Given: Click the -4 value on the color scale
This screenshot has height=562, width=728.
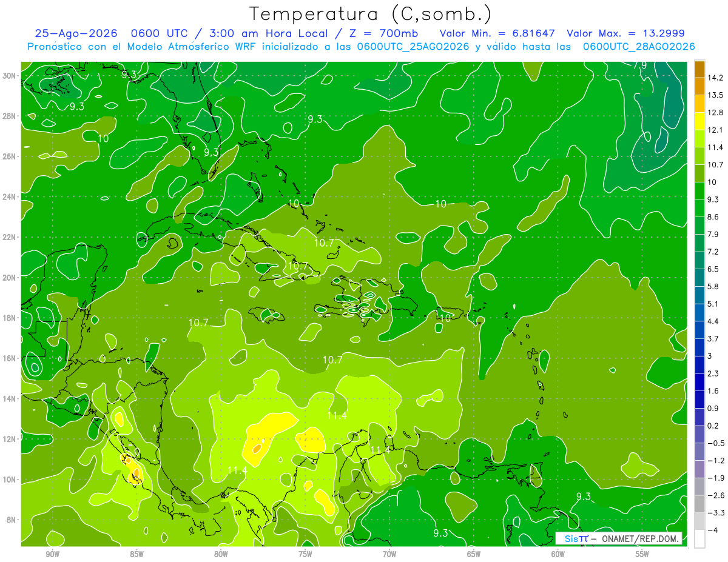Looking at the screenshot, I should click(712, 530).
